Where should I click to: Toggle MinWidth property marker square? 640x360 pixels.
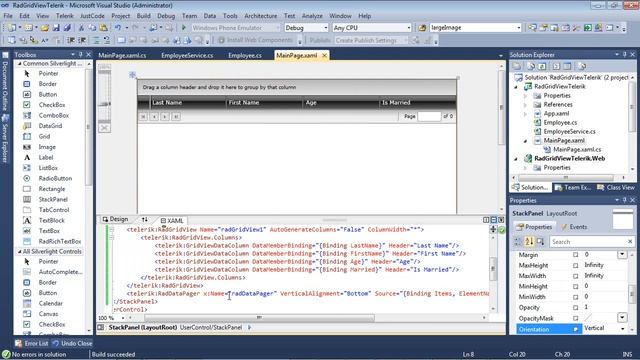coord(575,297)
